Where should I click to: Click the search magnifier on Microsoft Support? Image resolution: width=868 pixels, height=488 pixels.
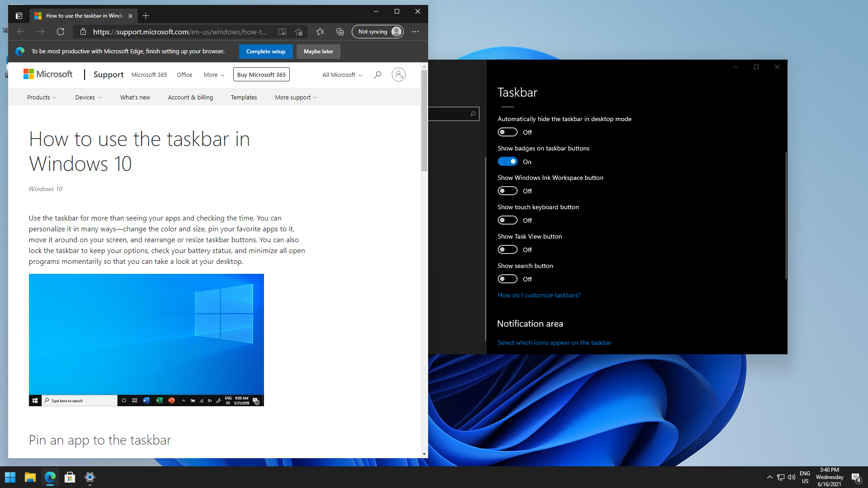pos(377,75)
